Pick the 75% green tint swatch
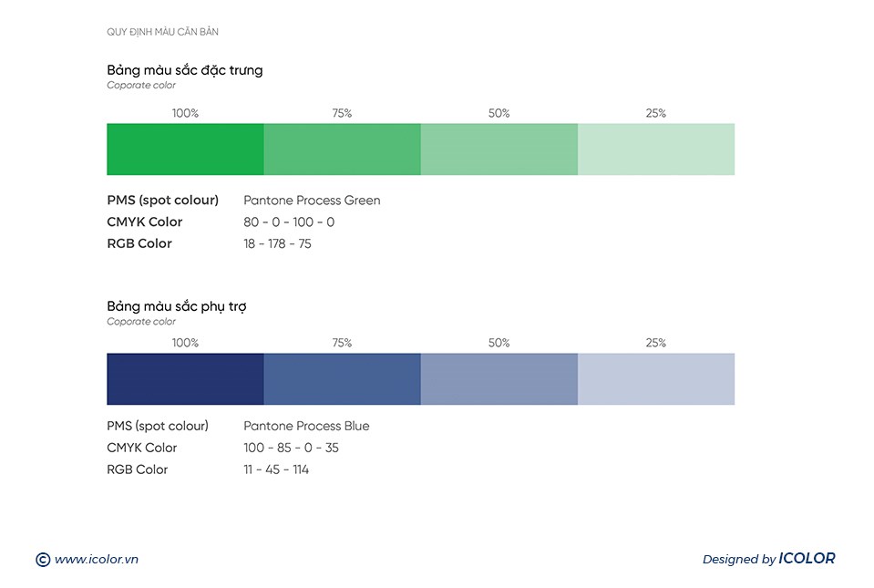 tap(342, 149)
